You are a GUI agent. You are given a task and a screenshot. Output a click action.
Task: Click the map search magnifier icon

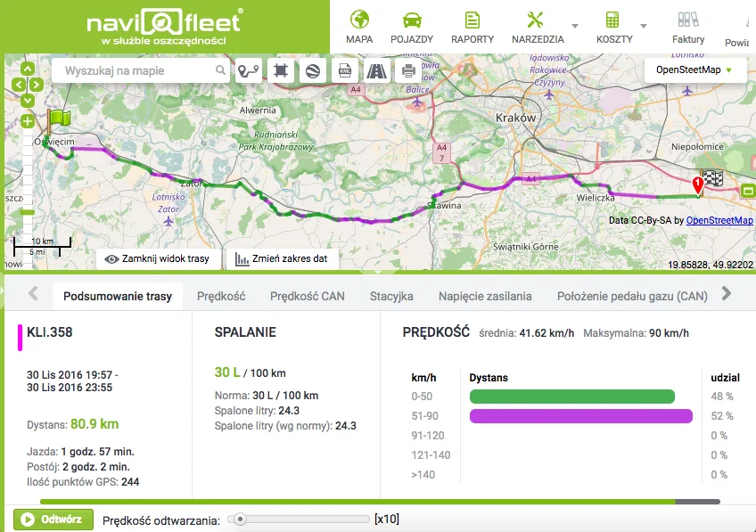coord(220,70)
